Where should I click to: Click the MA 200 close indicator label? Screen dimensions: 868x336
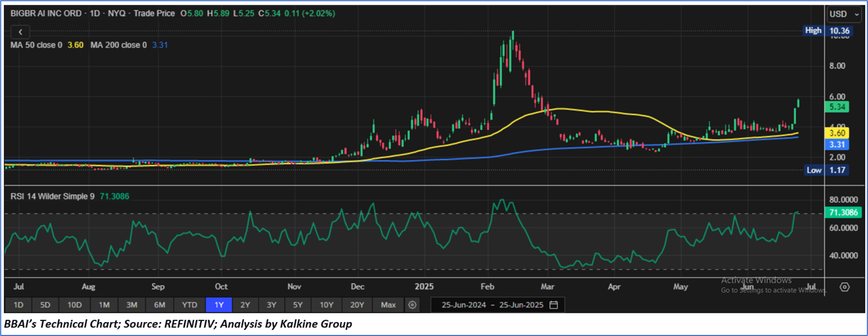click(x=118, y=45)
